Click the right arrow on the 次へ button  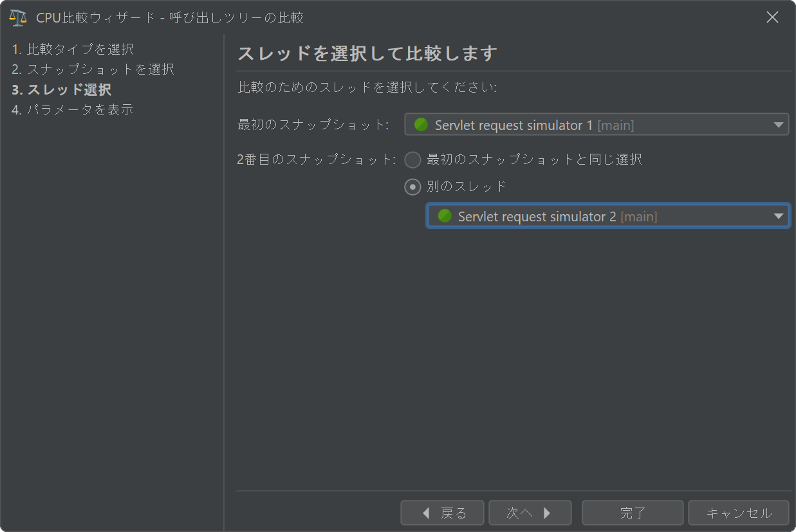547,513
